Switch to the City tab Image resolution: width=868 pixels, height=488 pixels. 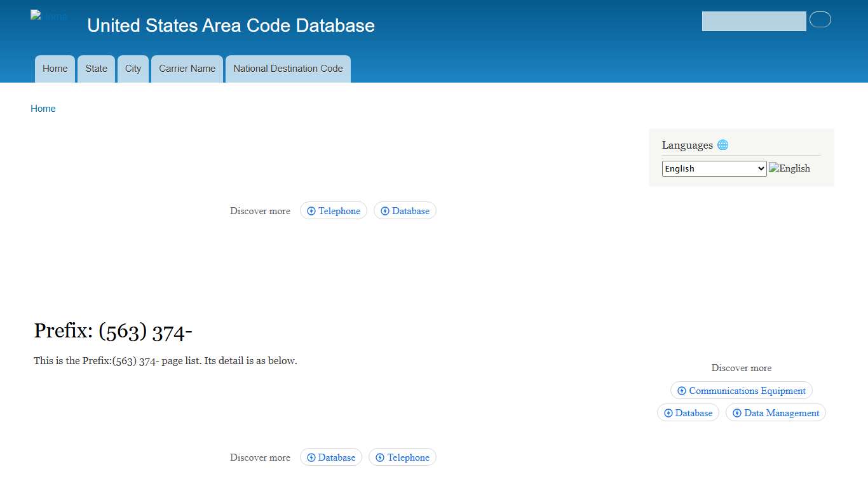pos(133,69)
